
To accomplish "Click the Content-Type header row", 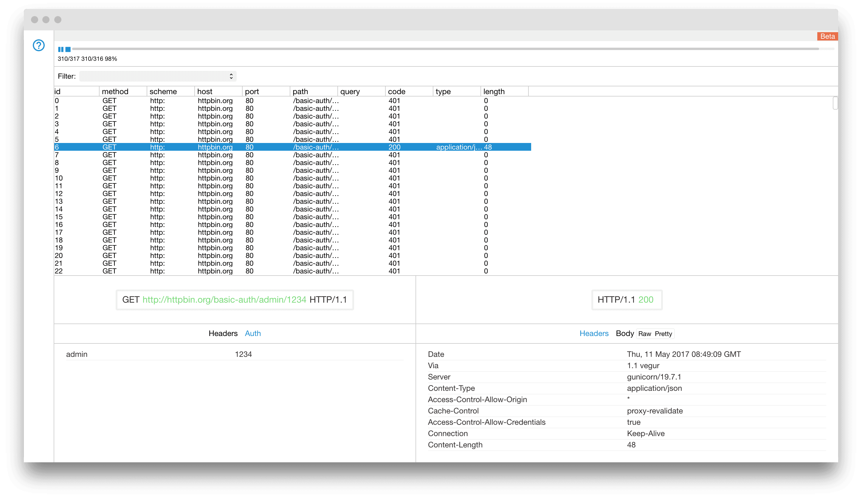I will click(x=627, y=388).
